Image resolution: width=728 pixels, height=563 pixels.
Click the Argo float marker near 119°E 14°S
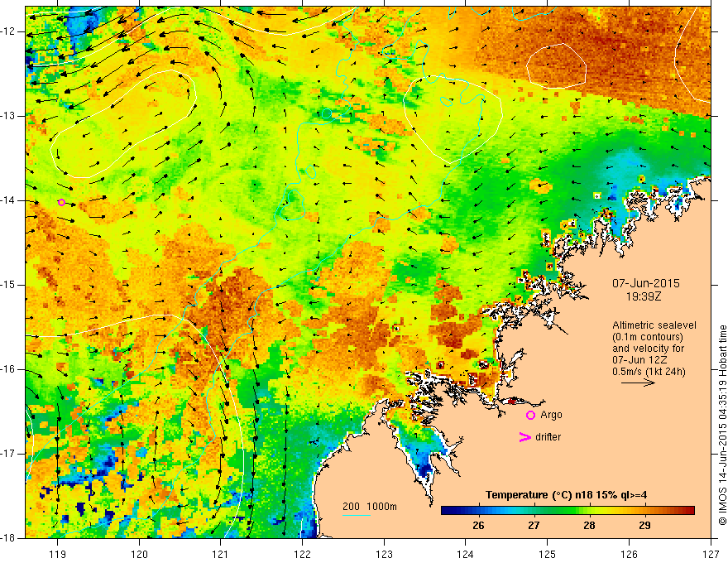coord(62,202)
